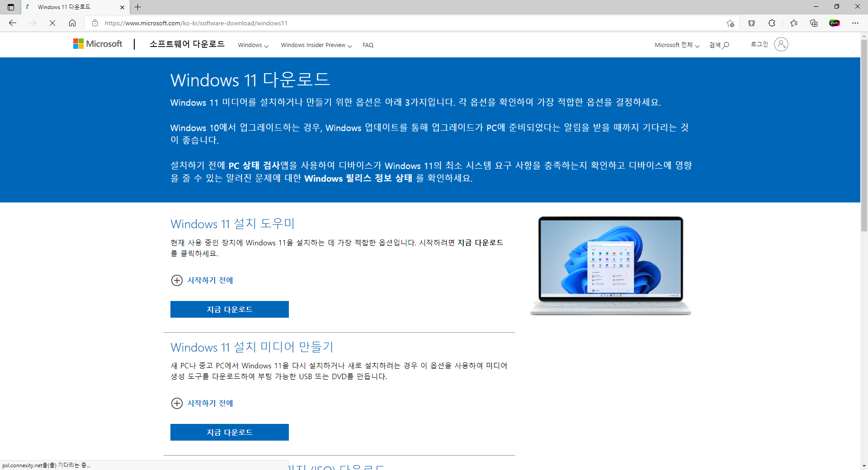Screen dimensions: 868x470
Task: Add this page to favorites
Action: coord(730,23)
